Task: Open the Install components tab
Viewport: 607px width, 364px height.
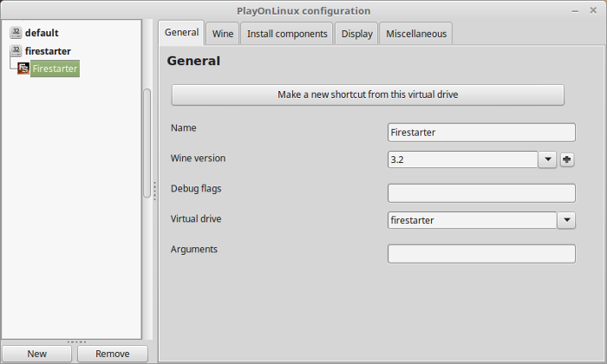Action: tap(287, 34)
